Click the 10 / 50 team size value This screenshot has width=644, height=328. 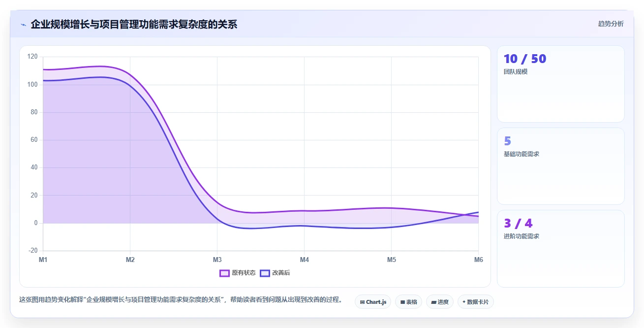(525, 59)
